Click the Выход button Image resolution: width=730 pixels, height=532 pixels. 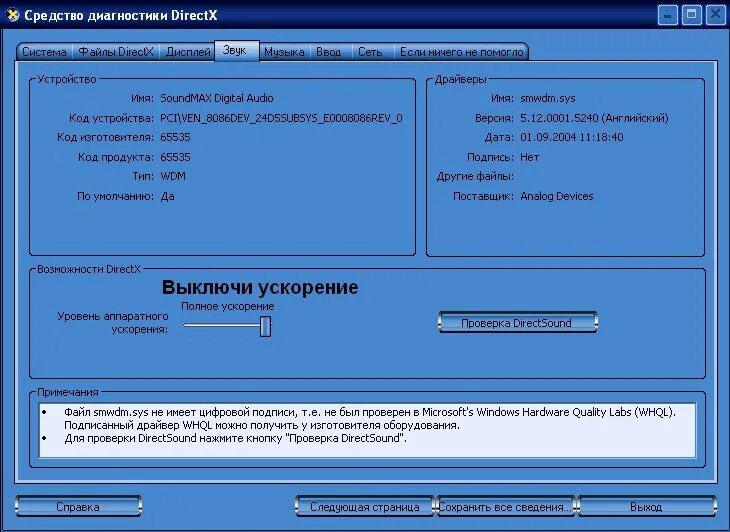(x=646, y=506)
